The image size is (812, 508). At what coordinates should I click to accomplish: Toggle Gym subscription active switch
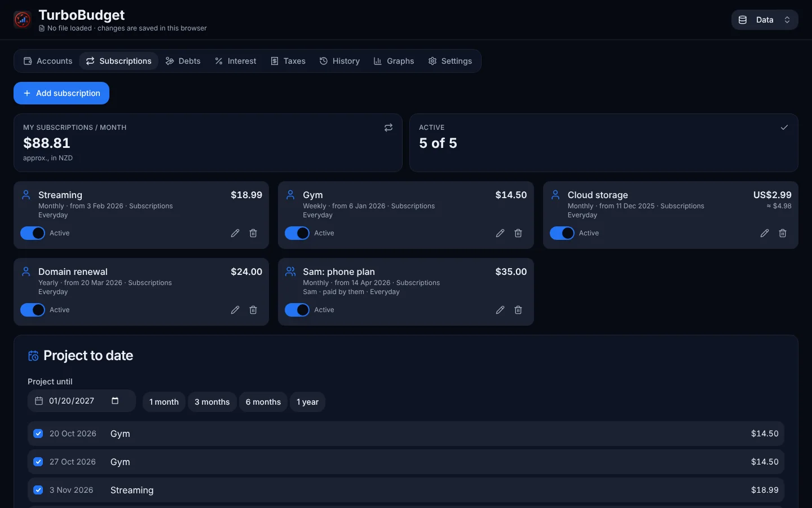pyautogui.click(x=297, y=233)
